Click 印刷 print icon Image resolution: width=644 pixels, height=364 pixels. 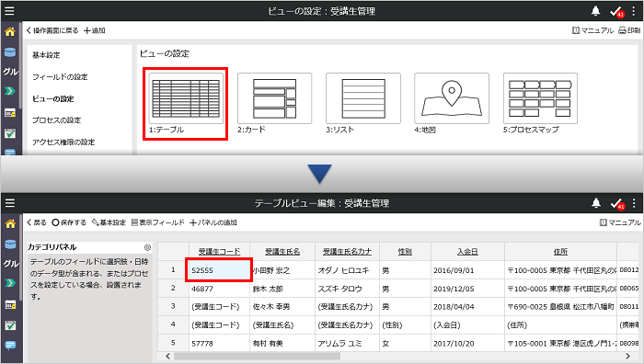coord(629,30)
